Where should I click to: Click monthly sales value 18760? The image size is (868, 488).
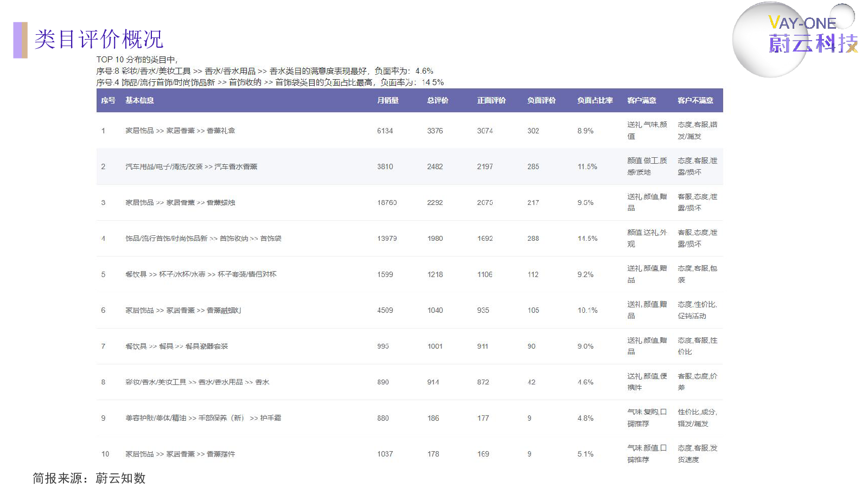[x=387, y=203]
